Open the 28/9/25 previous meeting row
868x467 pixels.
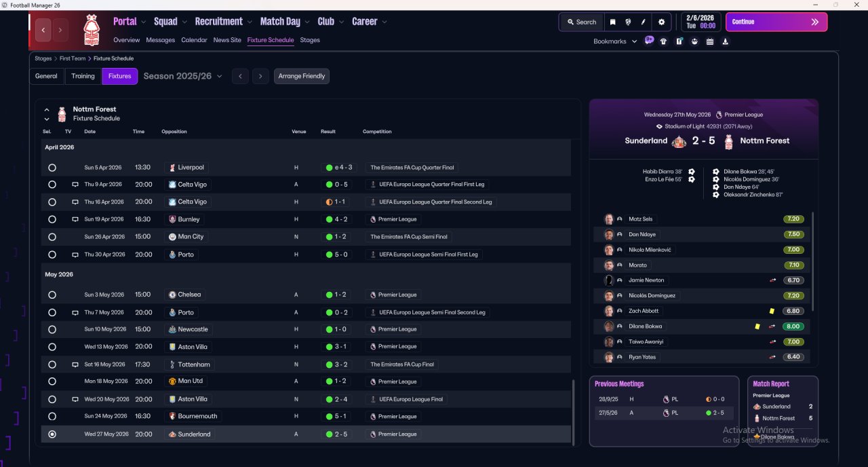[x=664, y=399]
